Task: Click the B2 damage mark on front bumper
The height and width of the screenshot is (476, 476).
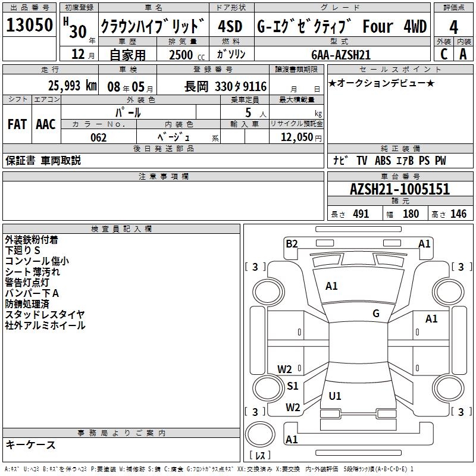Action: coord(292,243)
